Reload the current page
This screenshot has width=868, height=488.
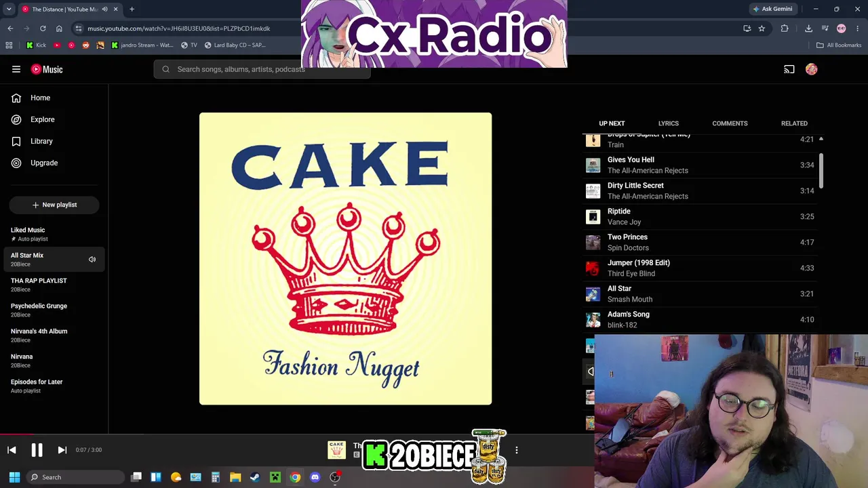click(x=43, y=28)
